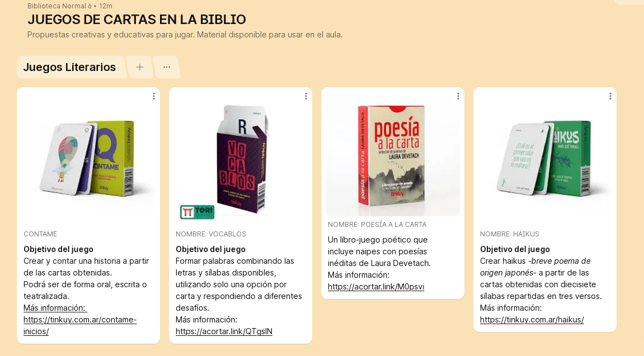Select the Juegos Literarios section title
This screenshot has height=356, width=644.
click(69, 67)
